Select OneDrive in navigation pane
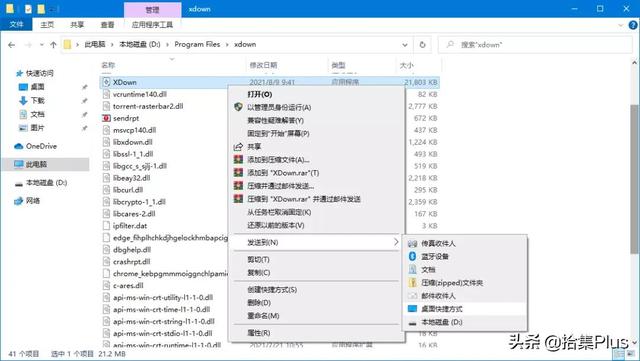 [x=41, y=146]
